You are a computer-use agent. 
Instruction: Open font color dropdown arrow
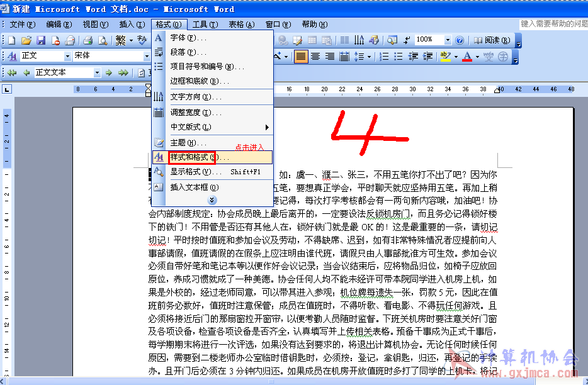point(477,57)
